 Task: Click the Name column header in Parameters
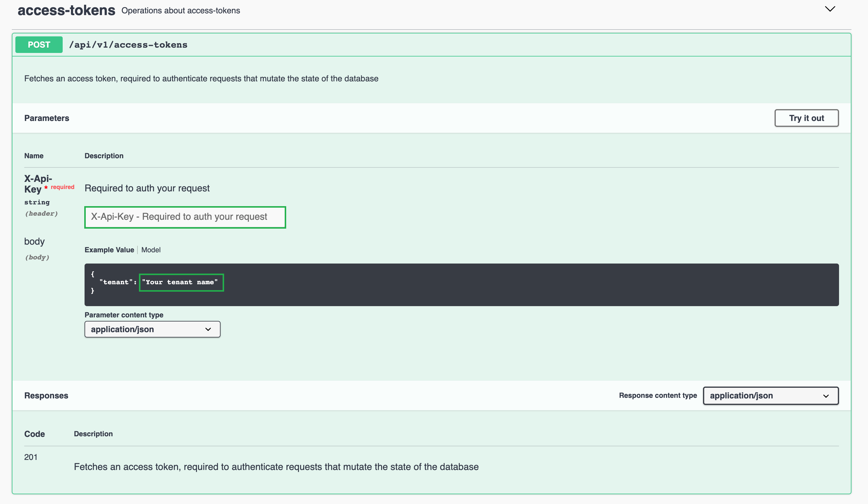[x=34, y=156]
